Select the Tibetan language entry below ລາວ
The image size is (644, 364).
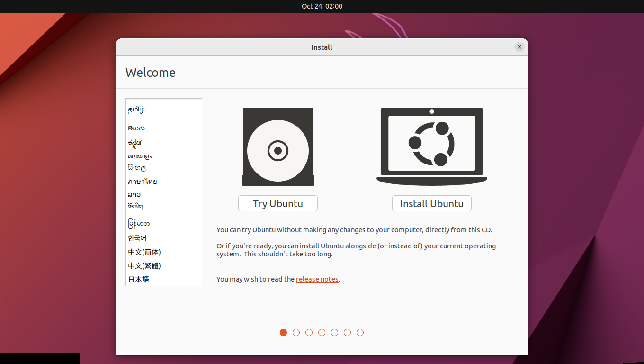tap(164, 206)
